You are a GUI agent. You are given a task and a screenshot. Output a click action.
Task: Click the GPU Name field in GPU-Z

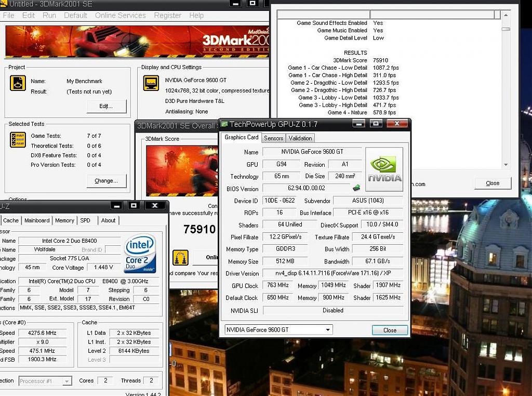coord(312,152)
